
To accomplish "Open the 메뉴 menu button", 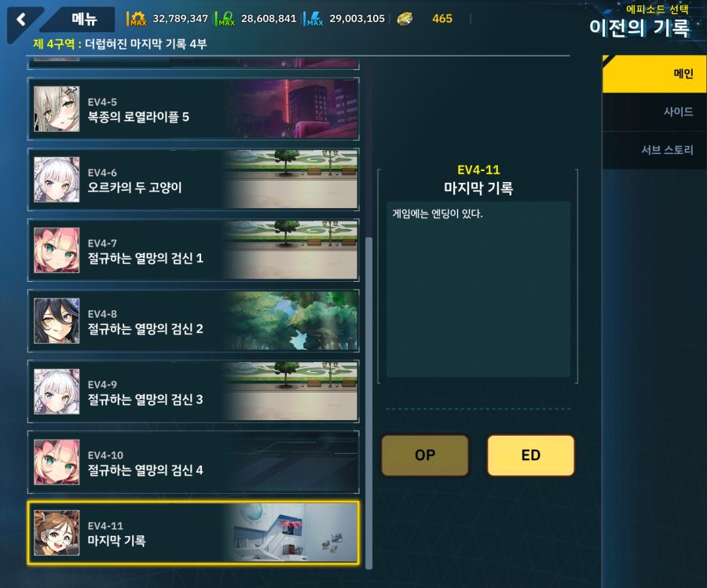I will click(x=84, y=20).
